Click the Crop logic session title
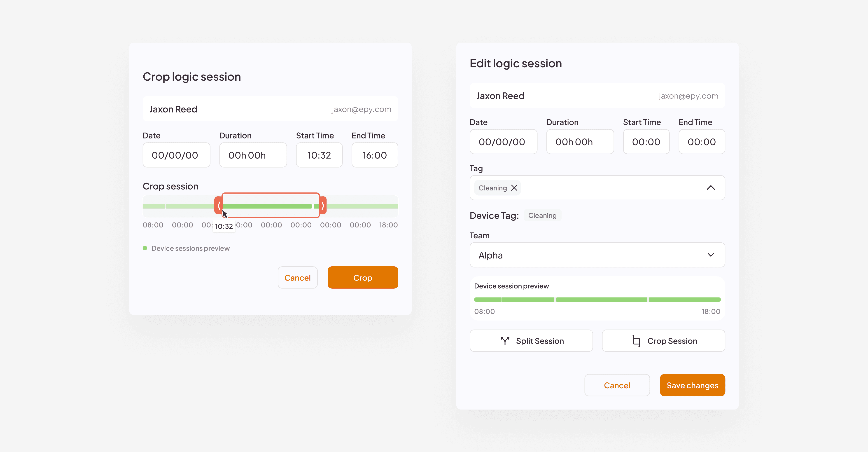Image resolution: width=868 pixels, height=452 pixels. [x=192, y=77]
